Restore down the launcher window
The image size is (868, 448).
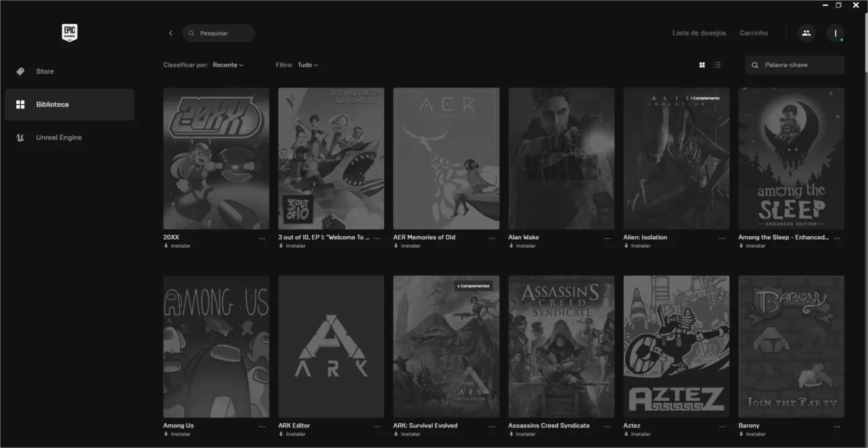(839, 5)
